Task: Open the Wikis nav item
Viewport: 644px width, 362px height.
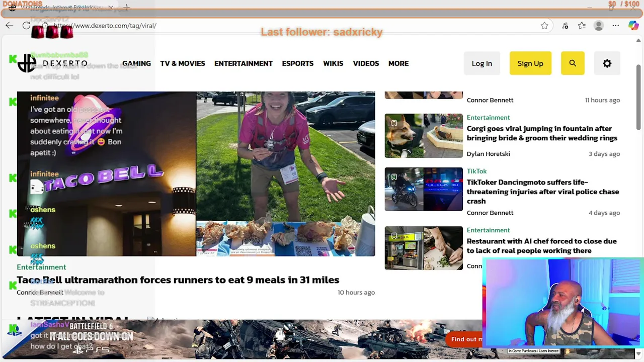Action: coord(333,63)
